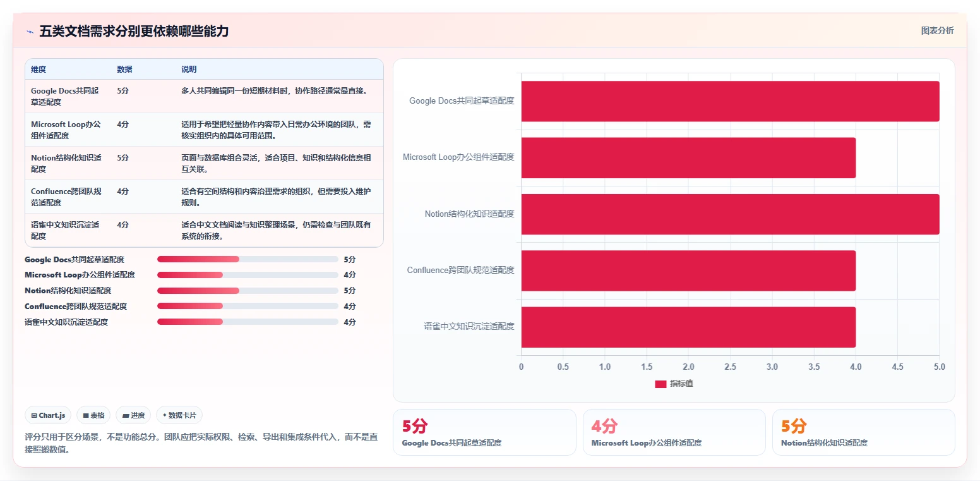Click the Confluence progress bar
This screenshot has width=980, height=481.
[248, 307]
